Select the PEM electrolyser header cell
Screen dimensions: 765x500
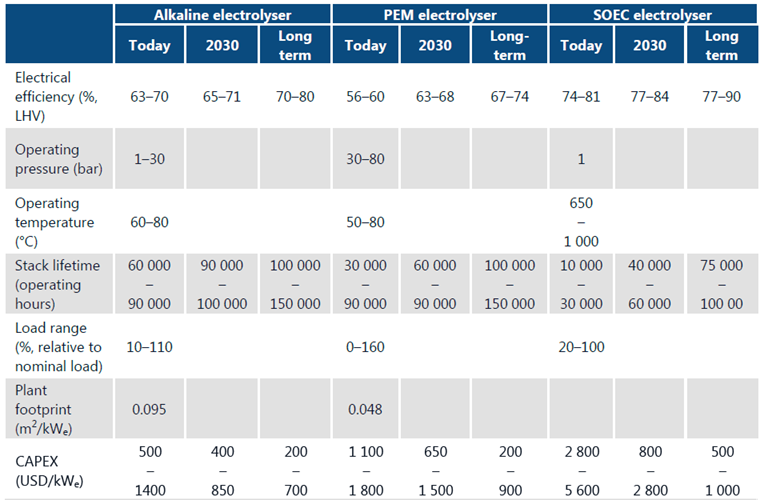coord(439,15)
